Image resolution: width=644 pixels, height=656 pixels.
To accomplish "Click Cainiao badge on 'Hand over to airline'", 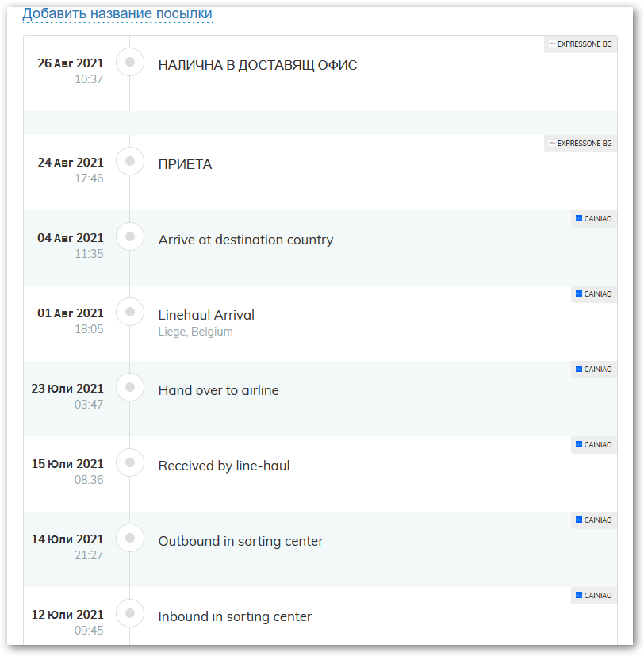I will (x=594, y=370).
